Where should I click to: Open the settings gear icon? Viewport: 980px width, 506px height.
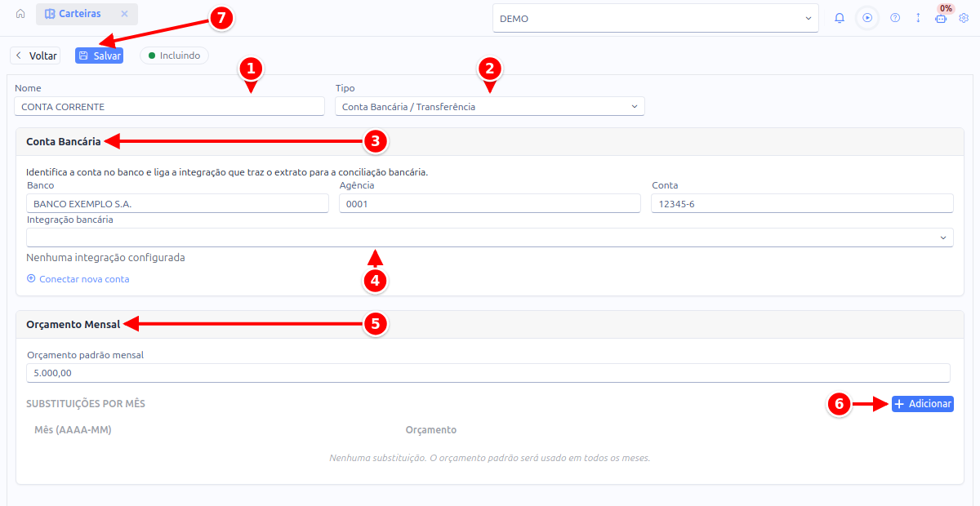[964, 18]
